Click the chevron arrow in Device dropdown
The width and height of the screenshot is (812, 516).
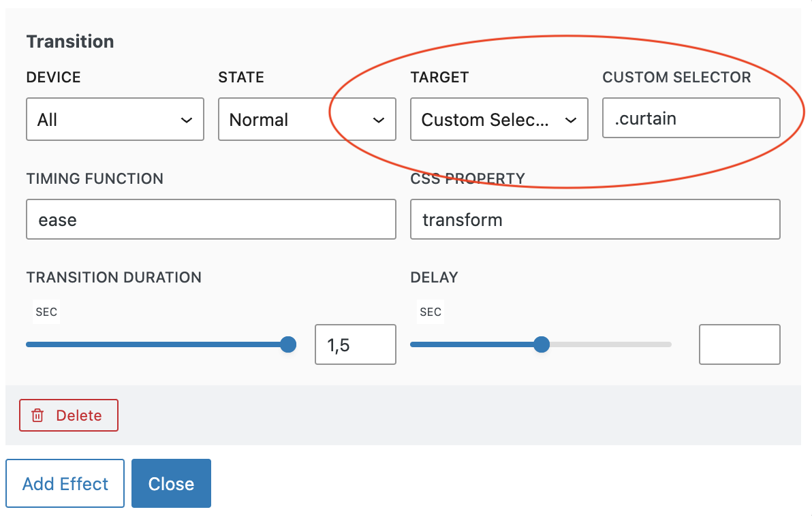click(x=186, y=120)
